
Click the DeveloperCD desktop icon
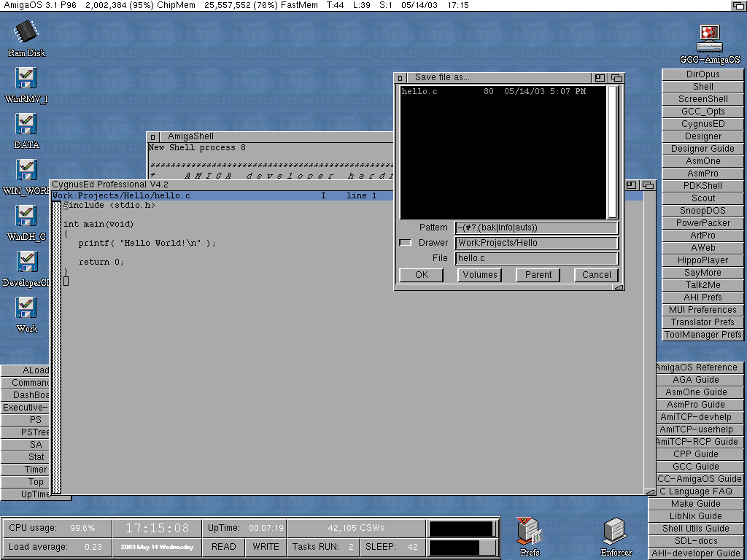click(27, 262)
